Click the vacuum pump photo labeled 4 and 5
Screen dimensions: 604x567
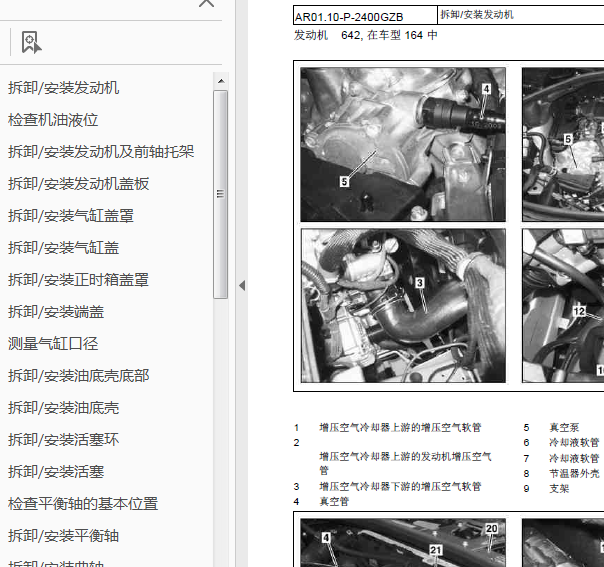pos(403,144)
